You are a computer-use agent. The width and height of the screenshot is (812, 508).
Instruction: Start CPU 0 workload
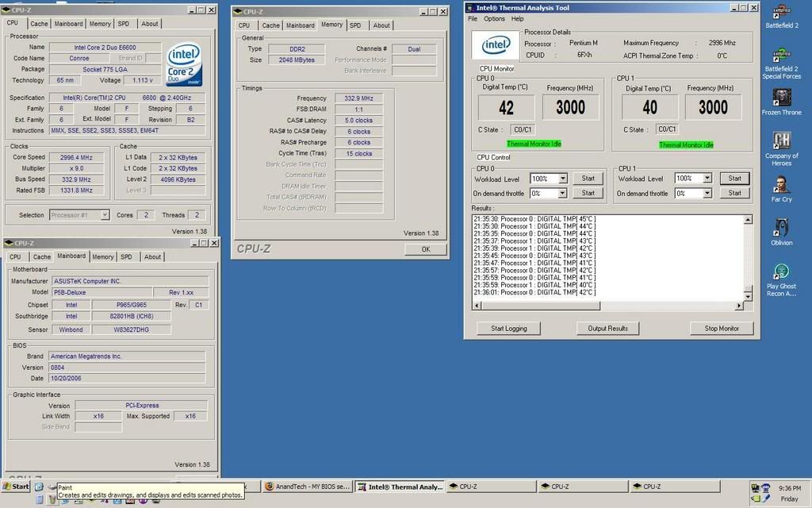click(x=588, y=179)
